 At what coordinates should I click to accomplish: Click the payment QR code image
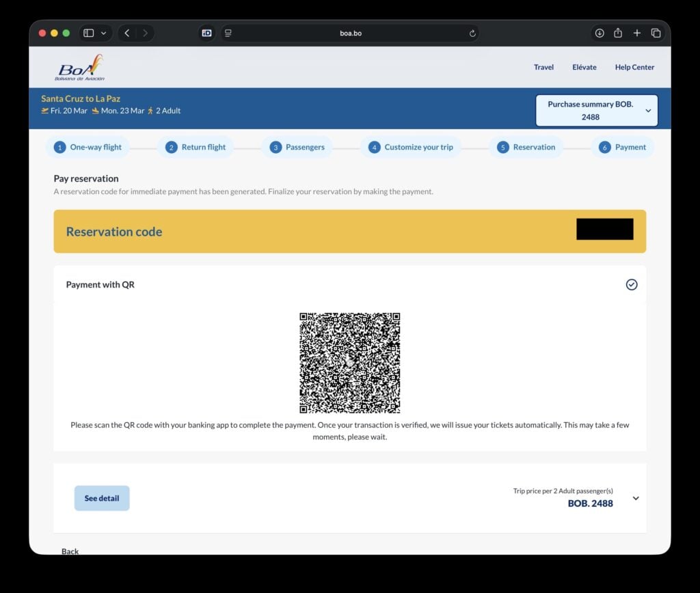(349, 363)
